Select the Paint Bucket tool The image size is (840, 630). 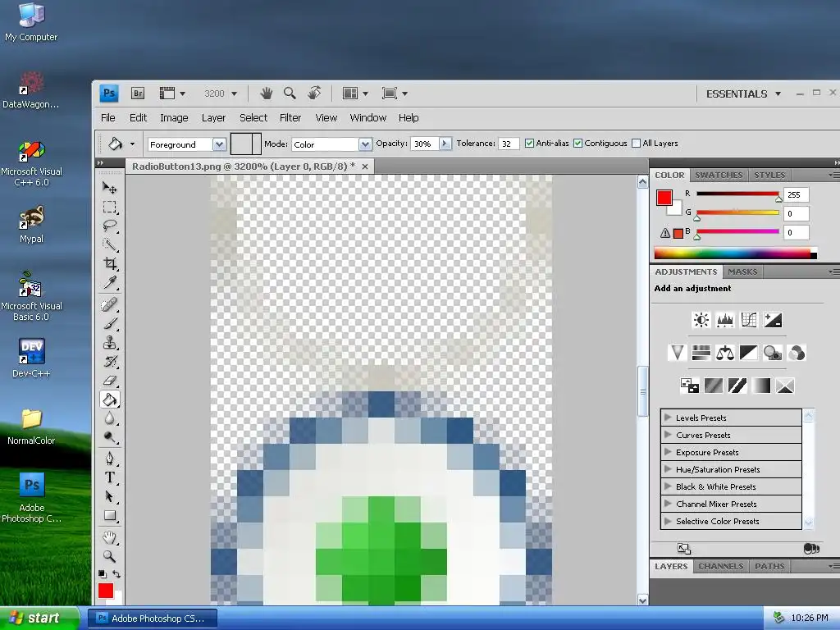coord(110,399)
